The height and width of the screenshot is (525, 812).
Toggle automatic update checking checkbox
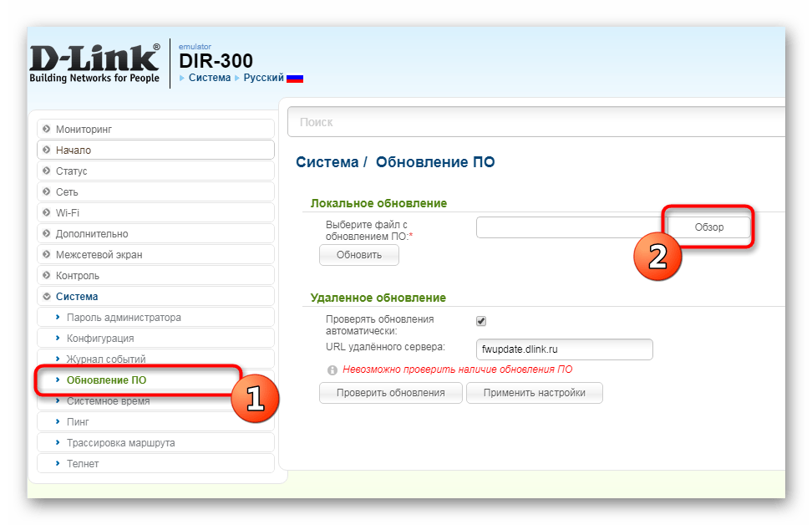coord(481,321)
